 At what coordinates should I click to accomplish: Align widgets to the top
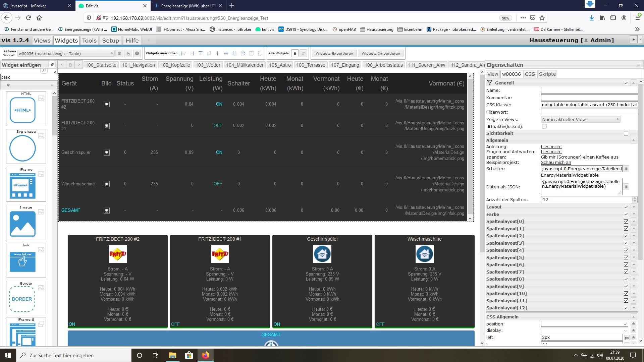[200, 53]
